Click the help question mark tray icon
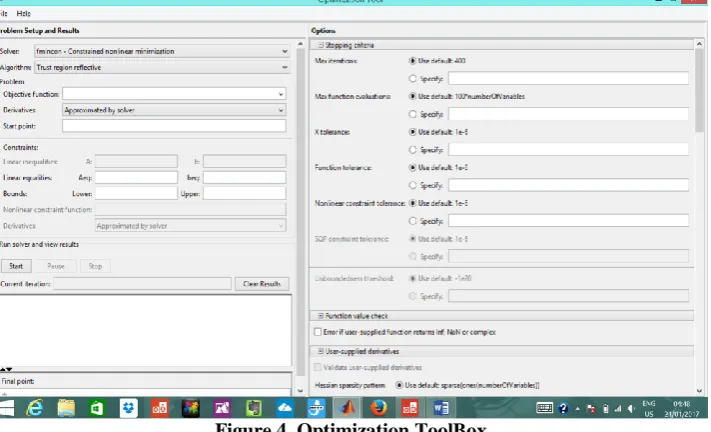This screenshot has height=432, width=711. [x=563, y=408]
